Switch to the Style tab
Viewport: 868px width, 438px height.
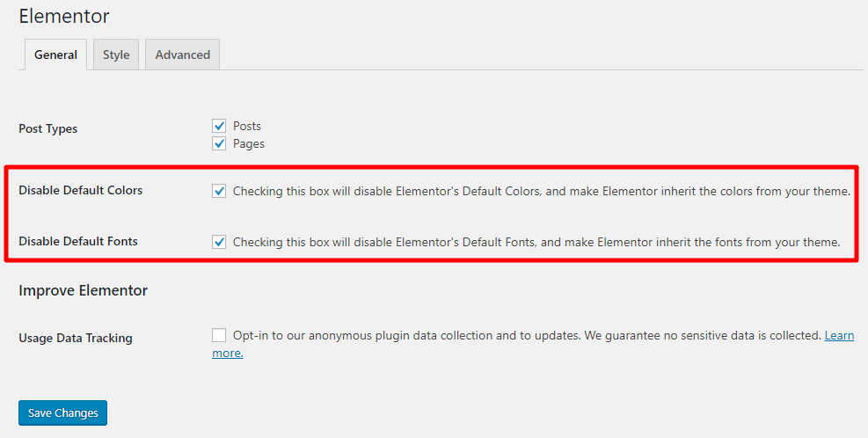point(116,55)
